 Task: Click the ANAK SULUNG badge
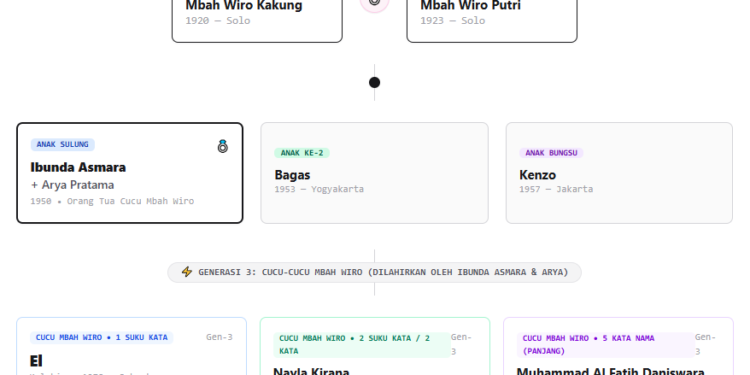click(x=63, y=144)
